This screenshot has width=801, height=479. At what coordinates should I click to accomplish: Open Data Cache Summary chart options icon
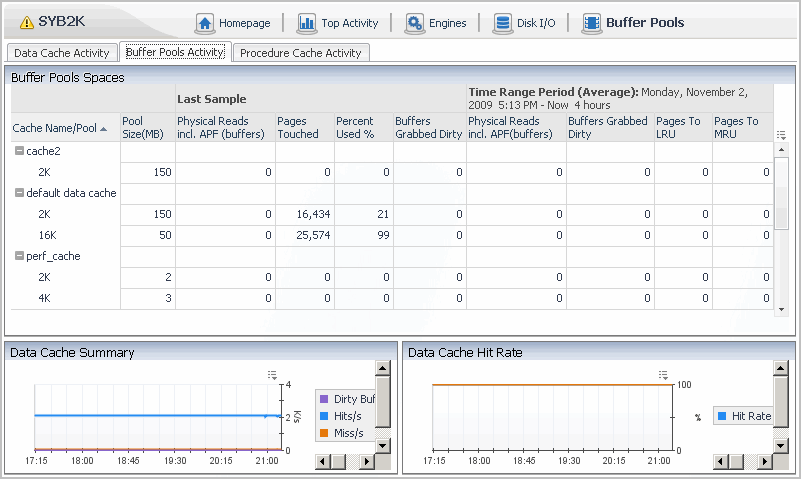(x=272, y=375)
